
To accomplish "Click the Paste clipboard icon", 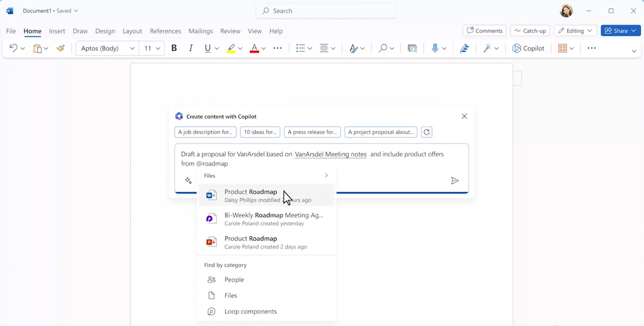I will coord(37,48).
